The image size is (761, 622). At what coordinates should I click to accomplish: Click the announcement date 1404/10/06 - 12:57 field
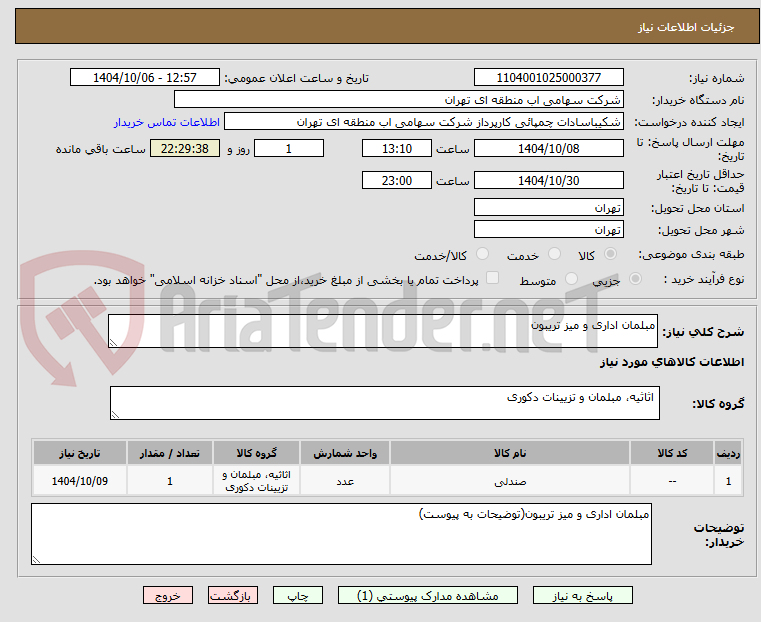point(145,78)
